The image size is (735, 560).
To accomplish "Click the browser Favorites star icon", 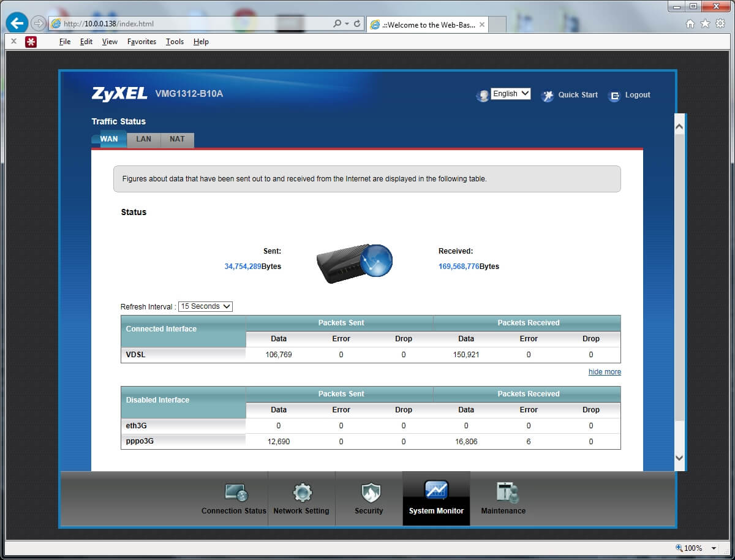I will (x=705, y=24).
